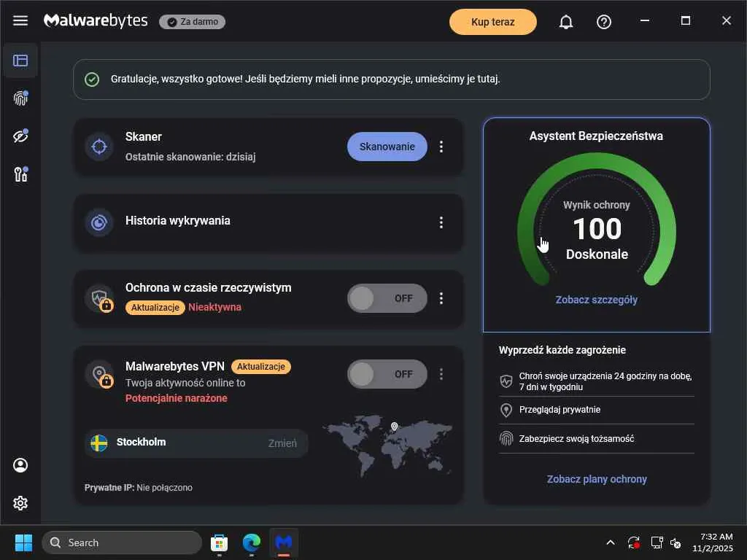Click the taskbar Search box
Screen dimensions: 747x560
[122, 542]
